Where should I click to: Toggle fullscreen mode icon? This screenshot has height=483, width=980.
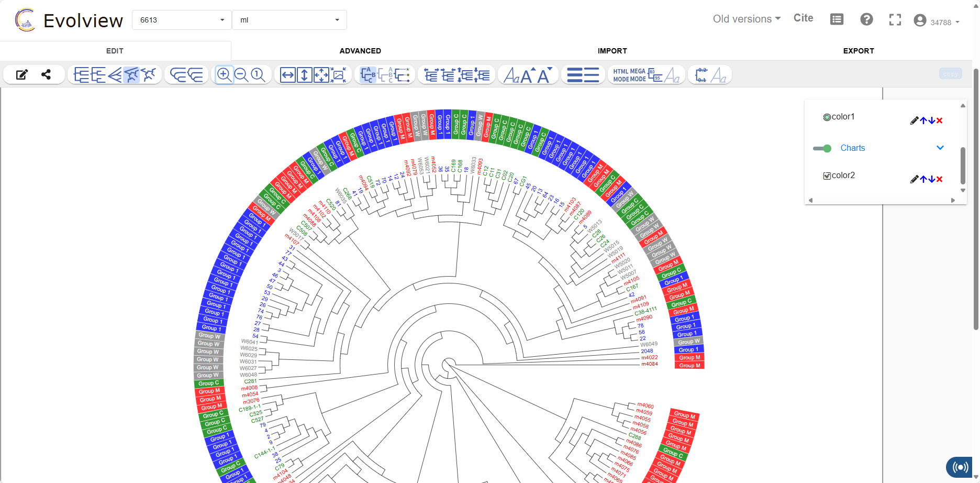point(895,20)
